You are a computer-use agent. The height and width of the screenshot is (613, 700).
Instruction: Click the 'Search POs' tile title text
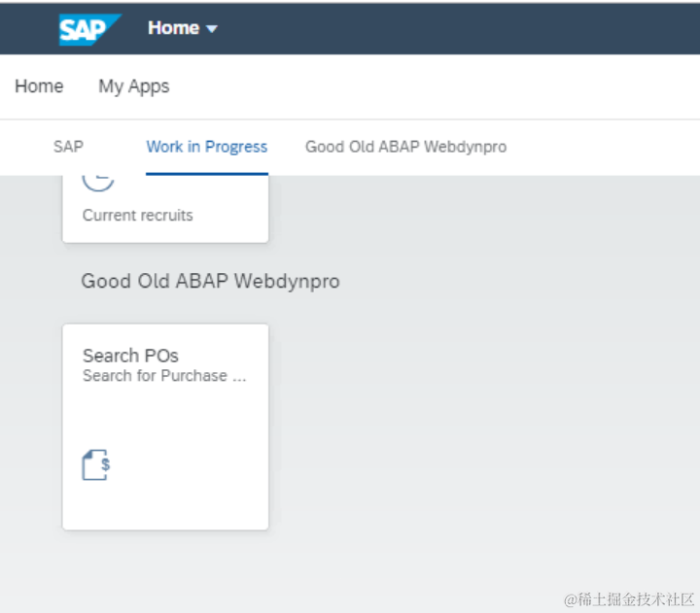130,356
